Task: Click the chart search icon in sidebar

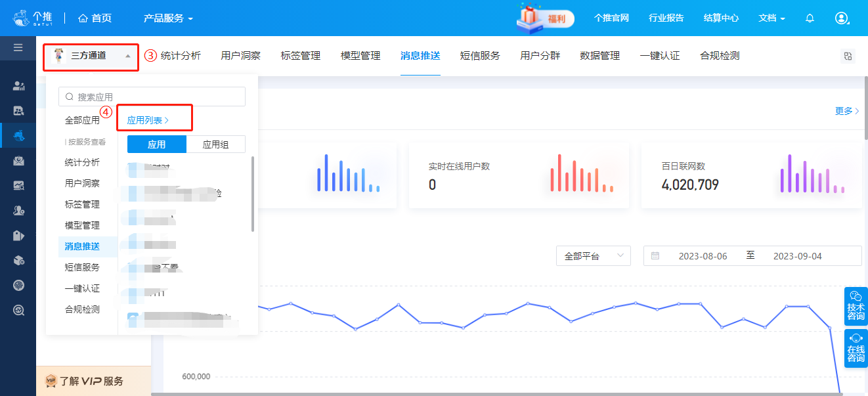Action: (18, 185)
